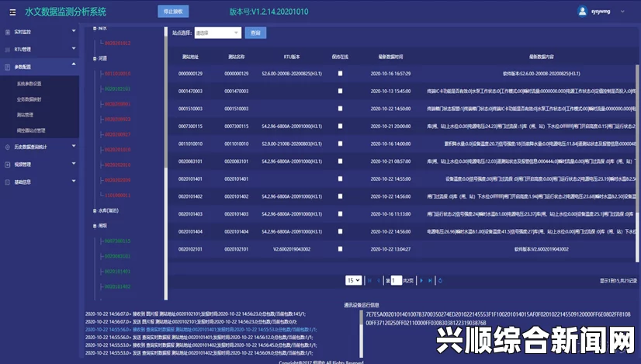Go to first page of the table
The image size is (641, 364).
[370, 280]
